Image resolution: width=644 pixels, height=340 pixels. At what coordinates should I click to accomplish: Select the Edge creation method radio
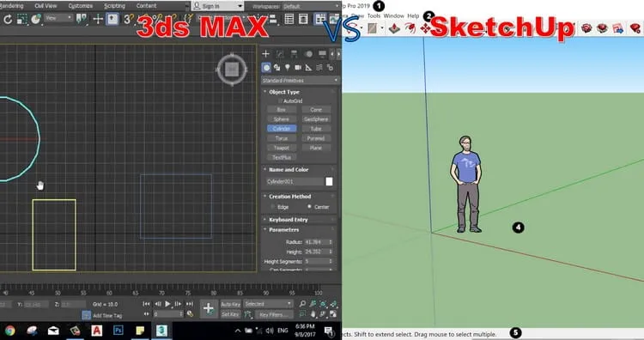[273, 207]
